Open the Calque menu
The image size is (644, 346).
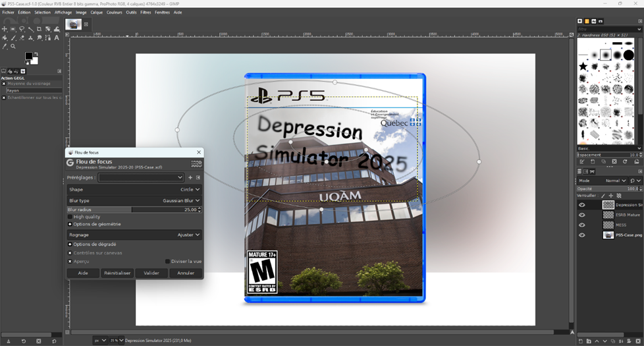[x=96, y=12]
